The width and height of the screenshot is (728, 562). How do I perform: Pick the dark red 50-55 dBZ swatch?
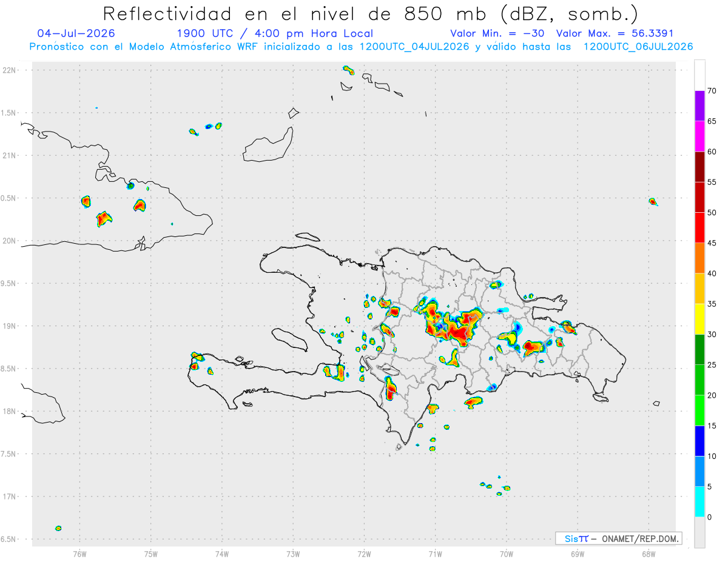coord(699,197)
